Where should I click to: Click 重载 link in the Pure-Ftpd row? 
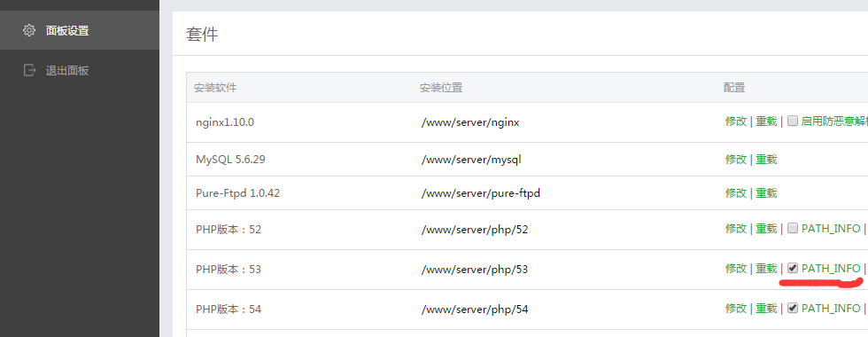click(767, 193)
